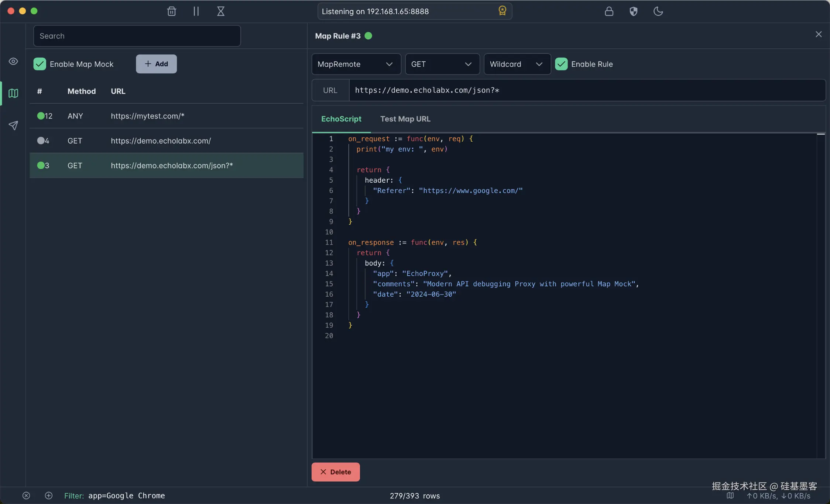Click the shield security icon

pos(633,11)
